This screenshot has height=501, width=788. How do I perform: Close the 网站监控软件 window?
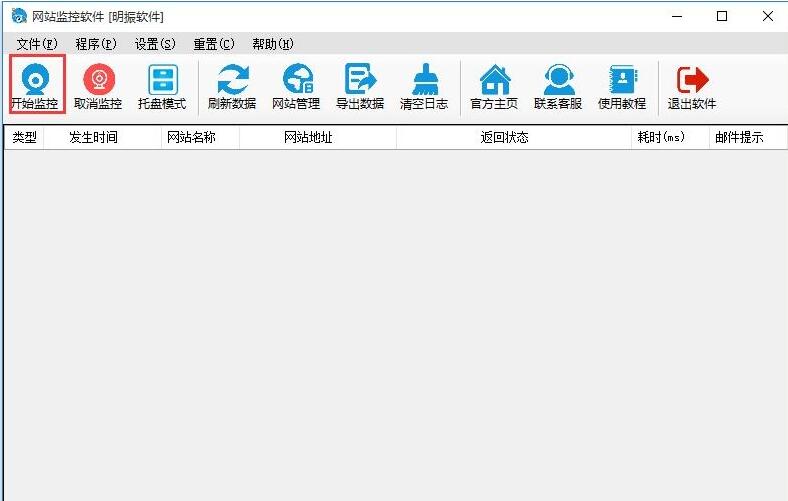(x=767, y=17)
